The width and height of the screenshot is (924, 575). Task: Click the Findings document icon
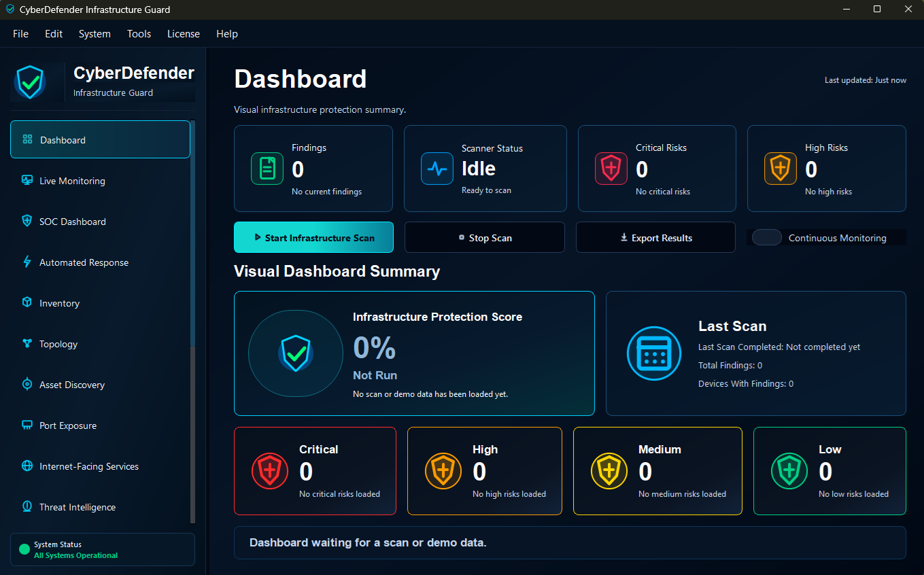267,169
